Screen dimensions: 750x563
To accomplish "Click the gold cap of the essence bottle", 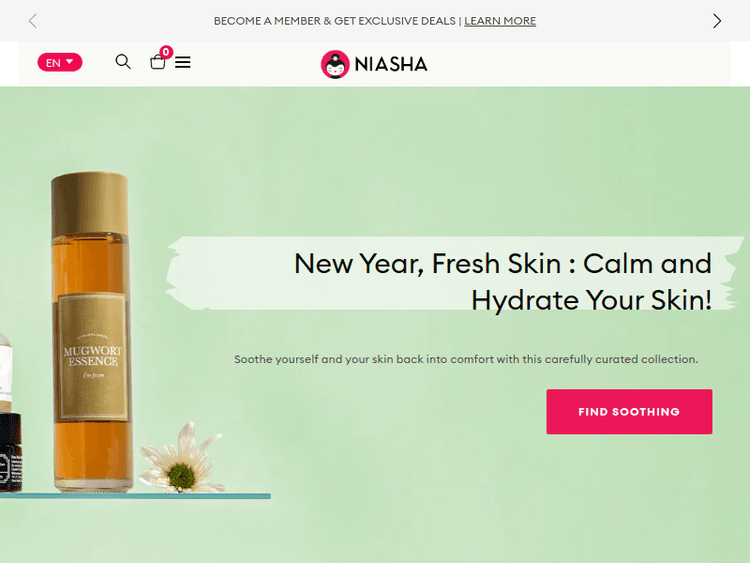I will click(89, 204).
